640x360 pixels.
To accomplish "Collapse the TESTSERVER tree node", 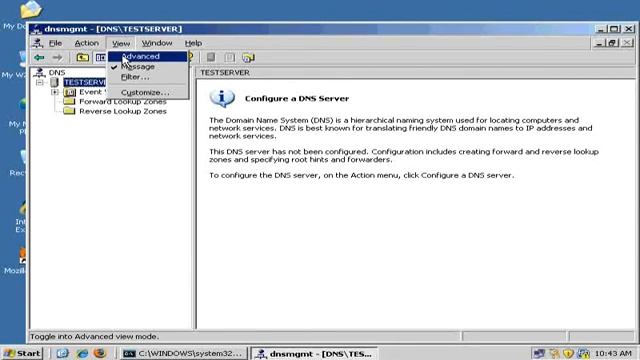I will coord(40,82).
